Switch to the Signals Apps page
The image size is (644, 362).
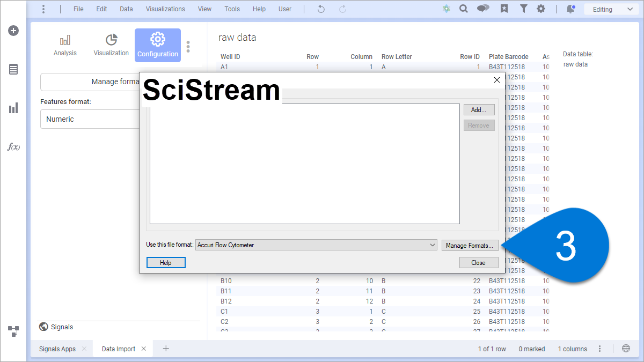pyautogui.click(x=57, y=349)
